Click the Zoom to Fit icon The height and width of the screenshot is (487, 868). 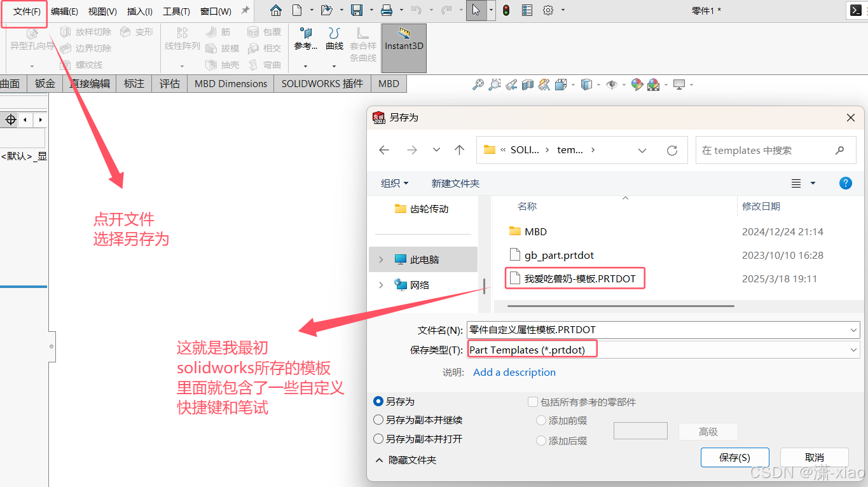tap(478, 85)
